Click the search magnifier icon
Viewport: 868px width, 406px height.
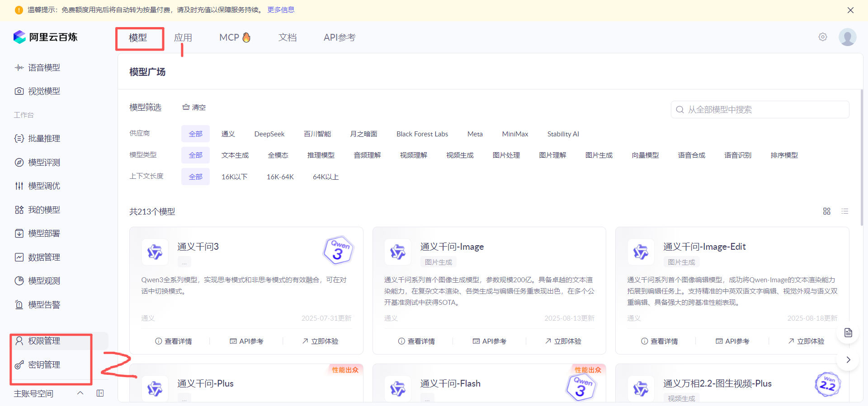tap(680, 110)
